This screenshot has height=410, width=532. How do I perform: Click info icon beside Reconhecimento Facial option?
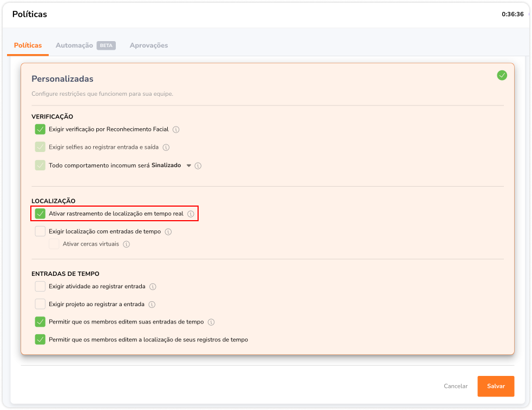(176, 130)
